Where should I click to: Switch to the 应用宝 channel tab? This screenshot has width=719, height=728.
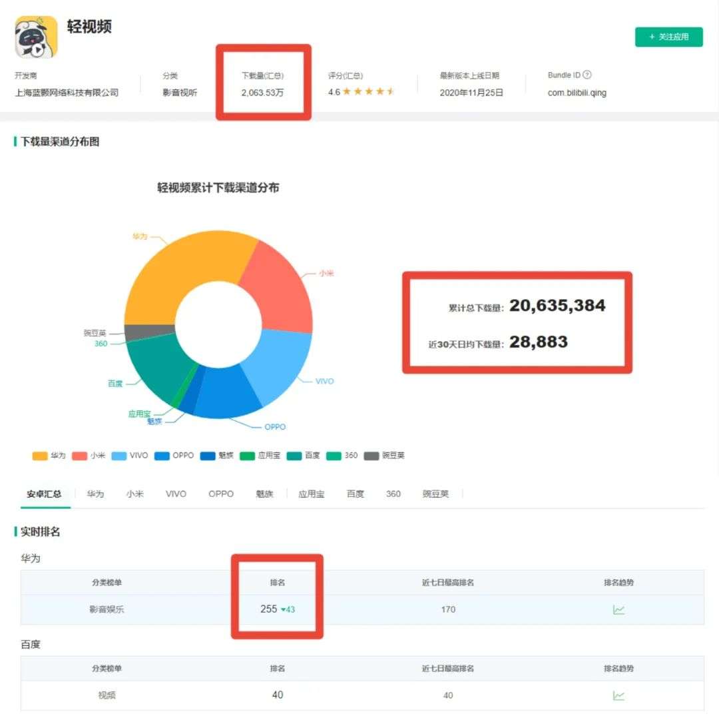coord(311,494)
